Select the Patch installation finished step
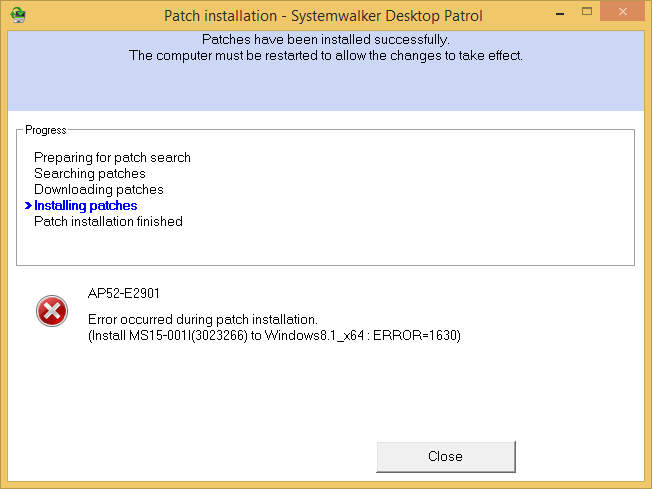Screen dimensions: 652x489 click(108, 221)
